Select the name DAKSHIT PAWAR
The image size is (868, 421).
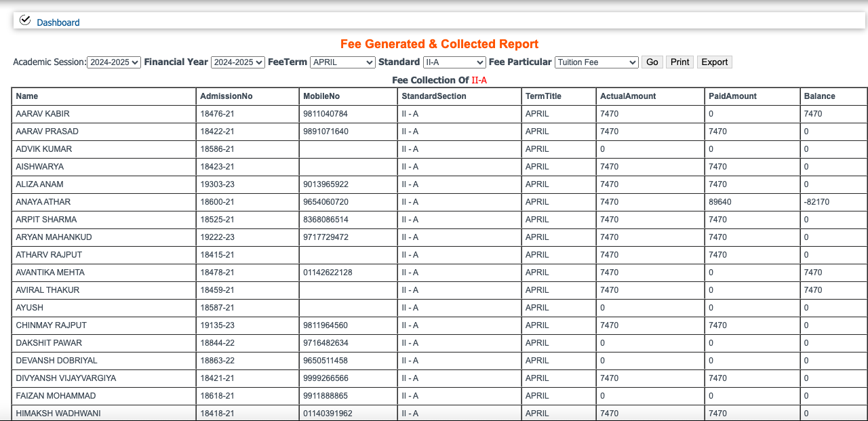[x=49, y=343]
